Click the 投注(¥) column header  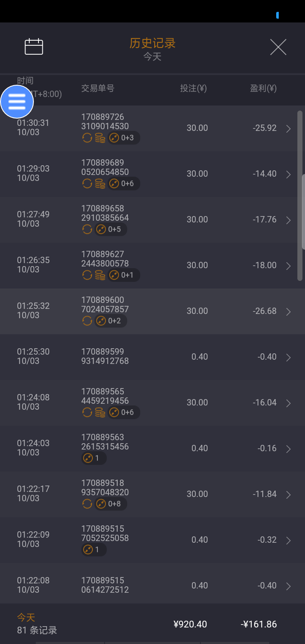point(193,89)
